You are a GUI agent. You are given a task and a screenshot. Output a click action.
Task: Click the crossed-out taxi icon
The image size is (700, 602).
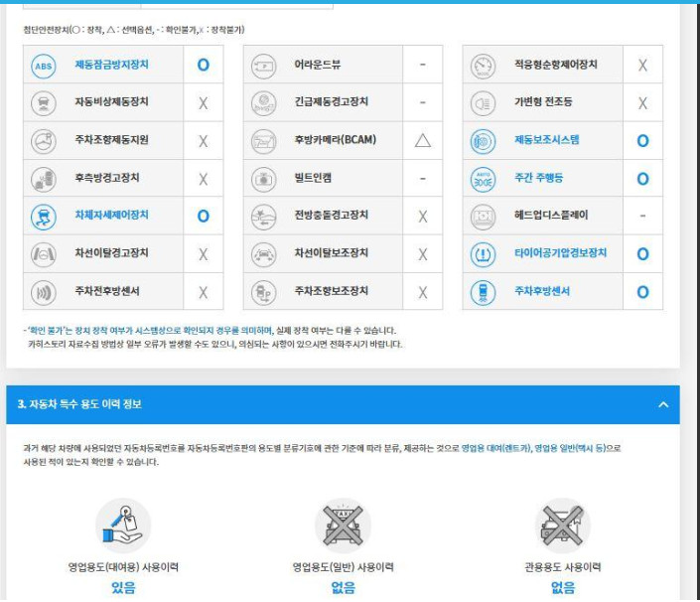(343, 526)
